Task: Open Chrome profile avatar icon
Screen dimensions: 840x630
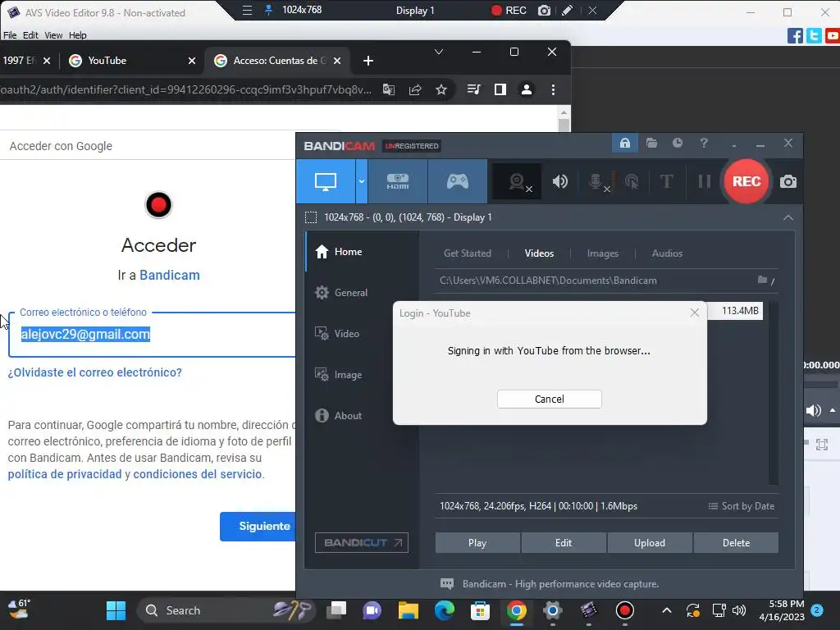Action: 526,89
